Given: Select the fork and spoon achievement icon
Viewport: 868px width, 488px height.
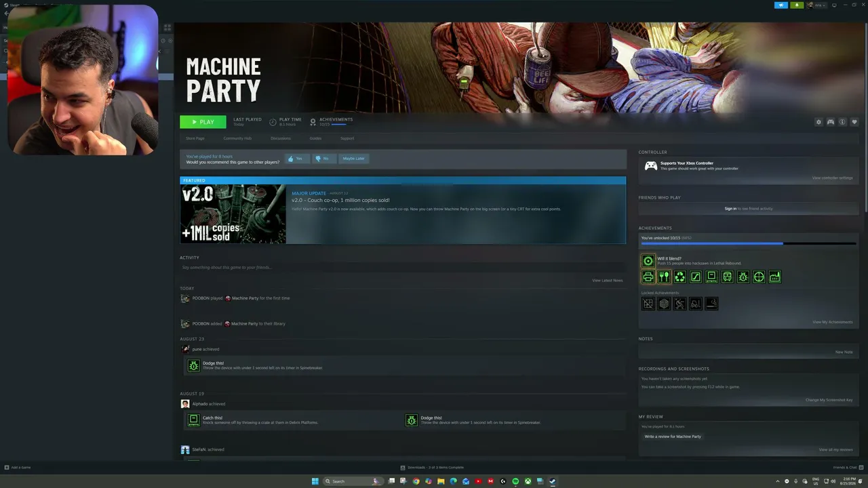Looking at the screenshot, I should (664, 277).
